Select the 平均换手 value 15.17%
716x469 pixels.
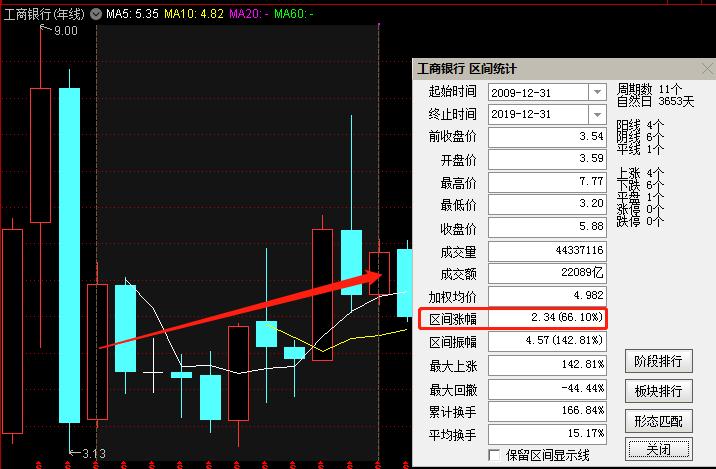click(x=547, y=434)
